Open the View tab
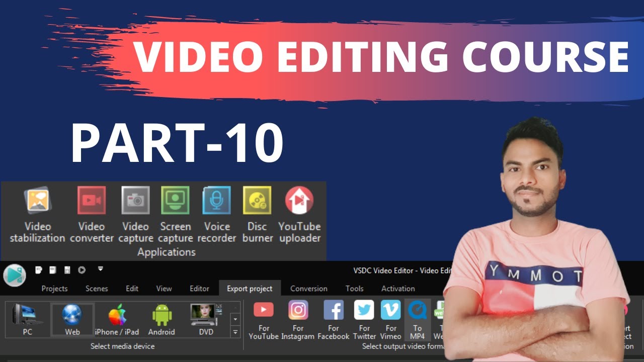The height and width of the screenshot is (362, 644). (164, 289)
